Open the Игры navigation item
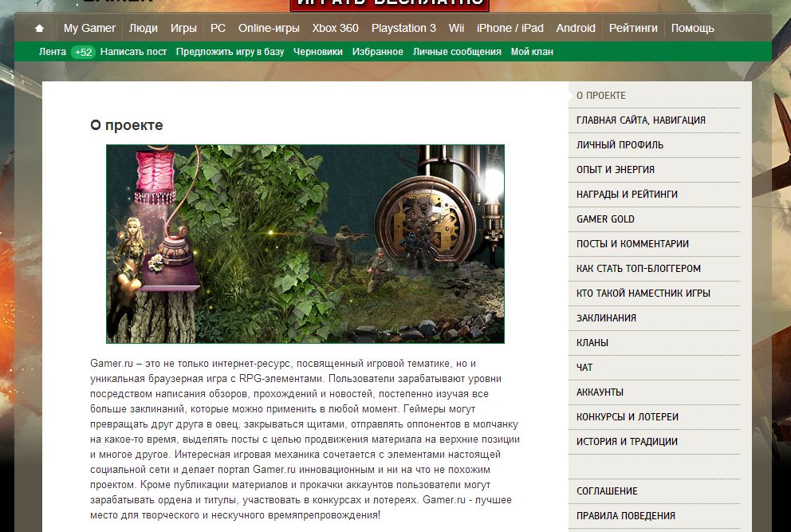Screen dimensions: 791x532 [x=183, y=28]
